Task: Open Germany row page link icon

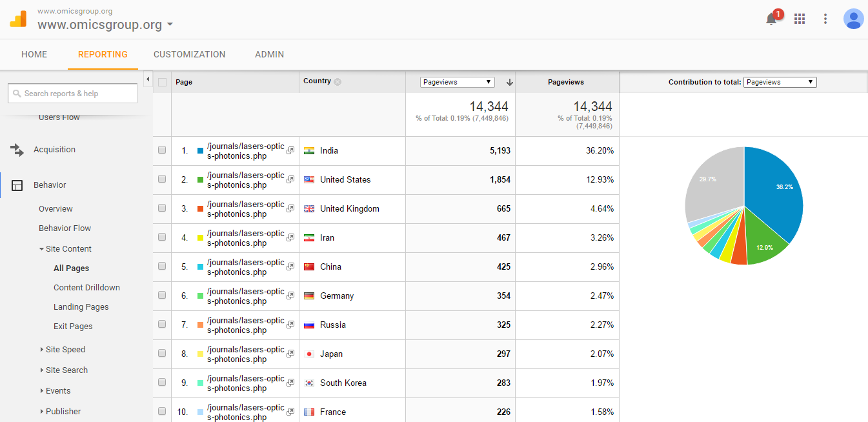Action: point(290,296)
